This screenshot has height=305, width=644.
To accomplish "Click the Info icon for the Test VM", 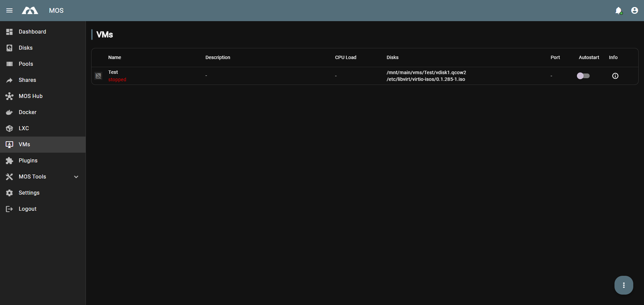I will coord(615,76).
